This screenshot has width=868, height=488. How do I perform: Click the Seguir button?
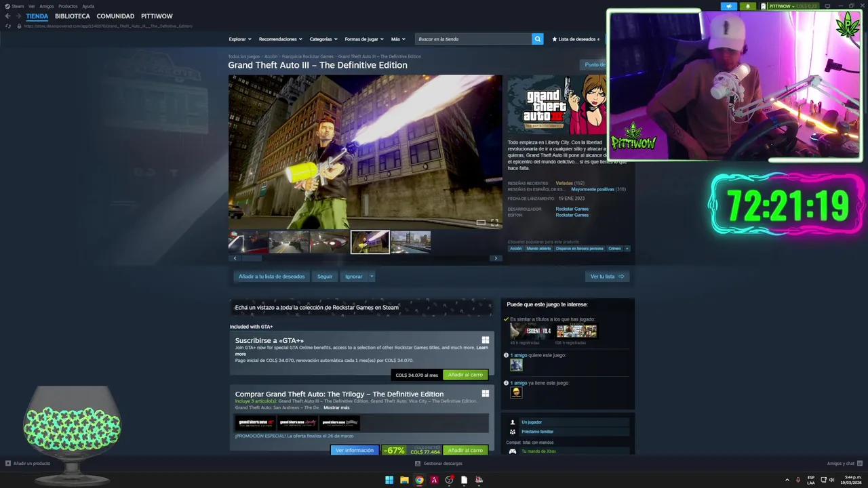click(325, 277)
